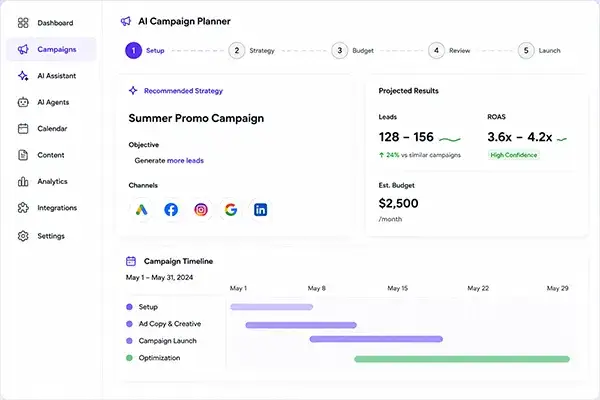This screenshot has width=600, height=400.
Task: Click the May 15 timeline date marker
Action: [x=398, y=288]
